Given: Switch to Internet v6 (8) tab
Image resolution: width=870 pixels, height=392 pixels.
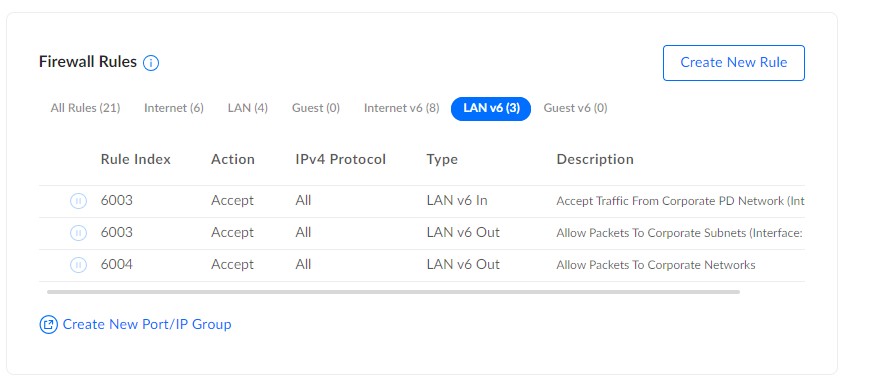Looking at the screenshot, I should (401, 108).
